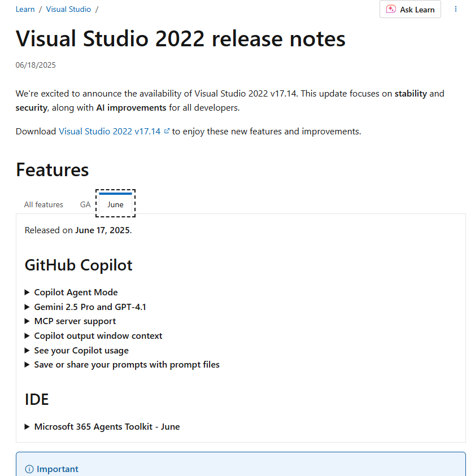Screen dimensions: 475x476
Task: Expand the Copilot Agent Mode section
Action: (x=71, y=292)
